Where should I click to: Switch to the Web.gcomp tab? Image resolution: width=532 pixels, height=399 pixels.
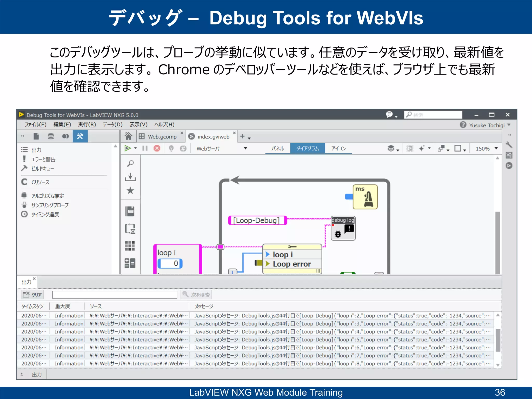pyautogui.click(x=162, y=137)
